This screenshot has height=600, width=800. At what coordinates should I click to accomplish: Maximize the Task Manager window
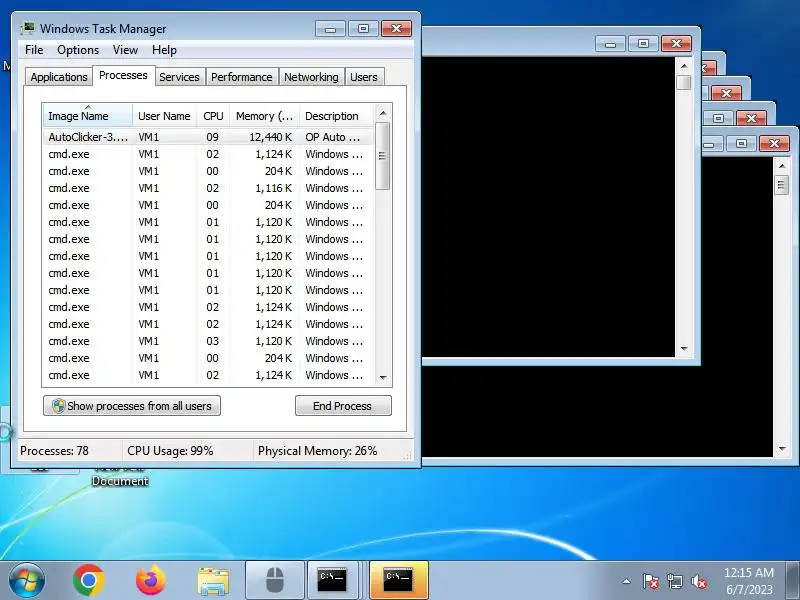click(363, 29)
